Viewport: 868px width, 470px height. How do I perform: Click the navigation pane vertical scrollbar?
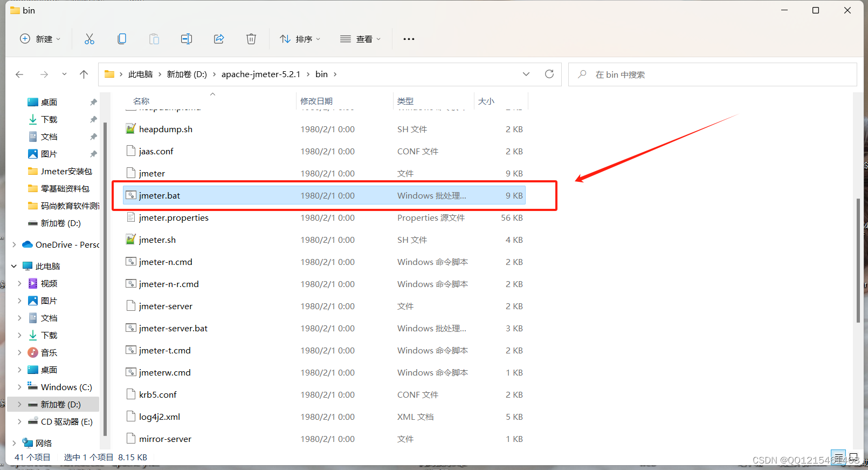[x=105, y=279]
